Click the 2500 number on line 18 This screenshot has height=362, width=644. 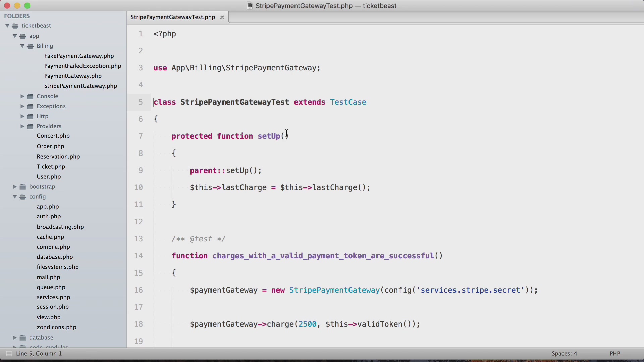(x=307, y=324)
